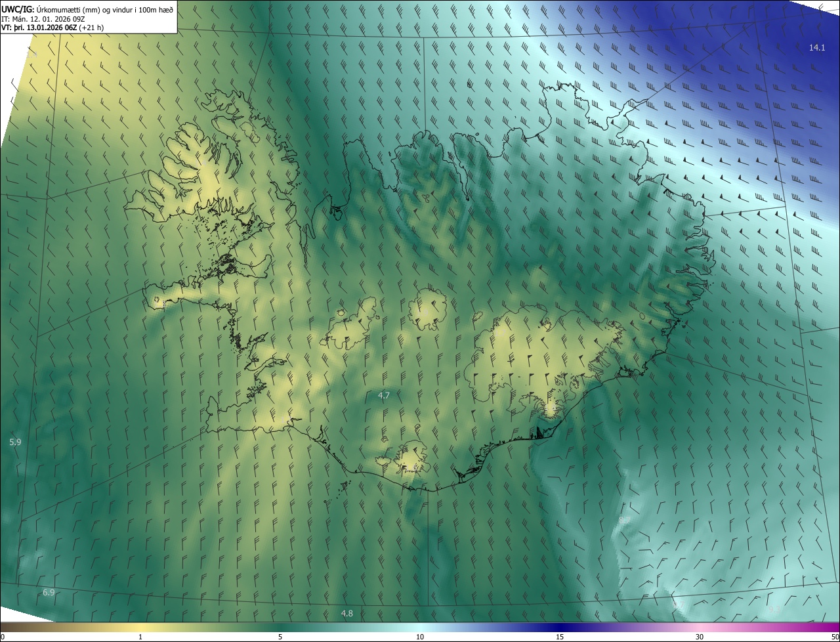Click the '30' tick label on color scale
The width and height of the screenshot is (840, 642).
700,637
